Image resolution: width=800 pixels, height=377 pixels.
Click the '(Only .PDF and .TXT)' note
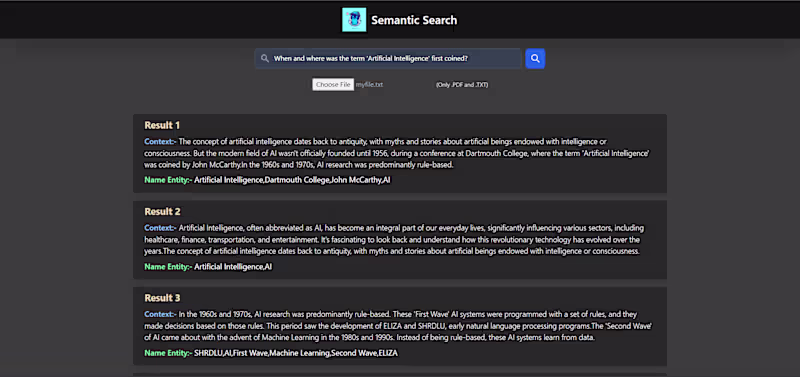point(462,85)
